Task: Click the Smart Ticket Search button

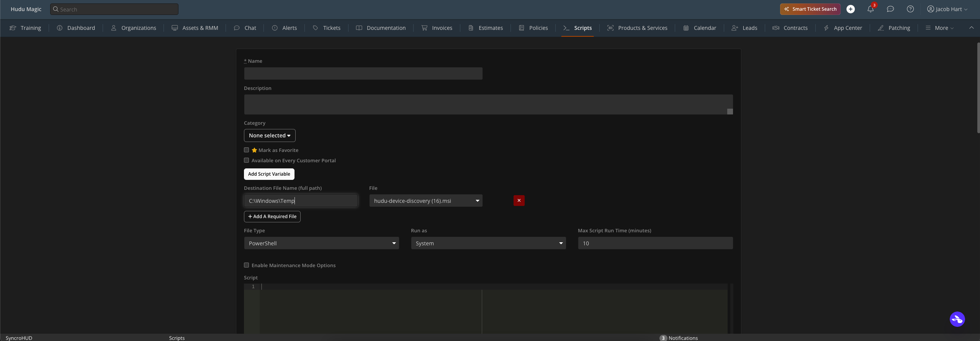Action: point(810,9)
